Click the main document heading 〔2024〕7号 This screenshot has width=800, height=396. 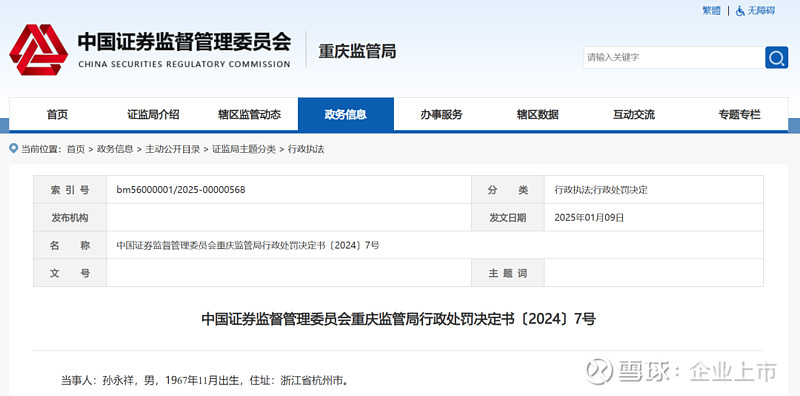pyautogui.click(x=398, y=319)
